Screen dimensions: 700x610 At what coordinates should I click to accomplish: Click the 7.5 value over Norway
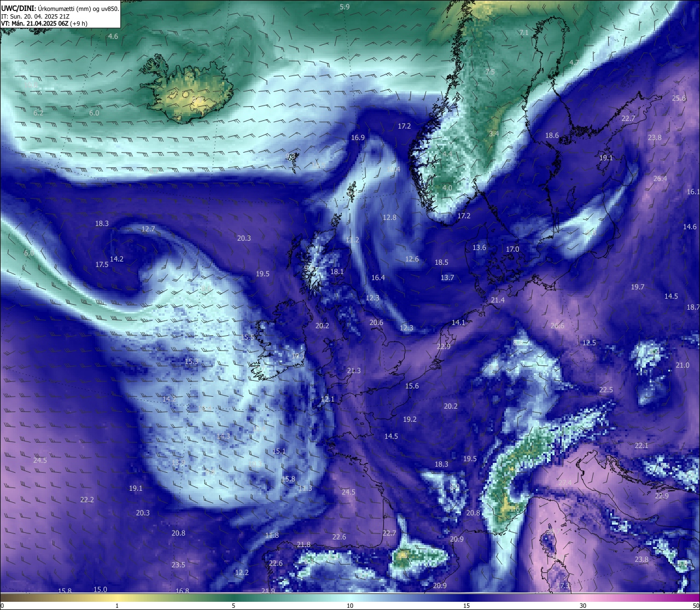pos(490,72)
